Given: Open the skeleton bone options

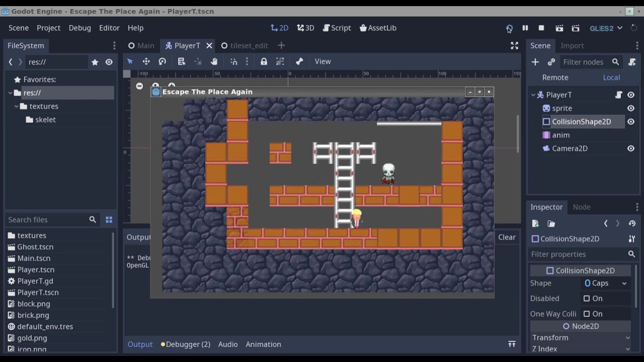Looking at the screenshot, I should click(299, 61).
